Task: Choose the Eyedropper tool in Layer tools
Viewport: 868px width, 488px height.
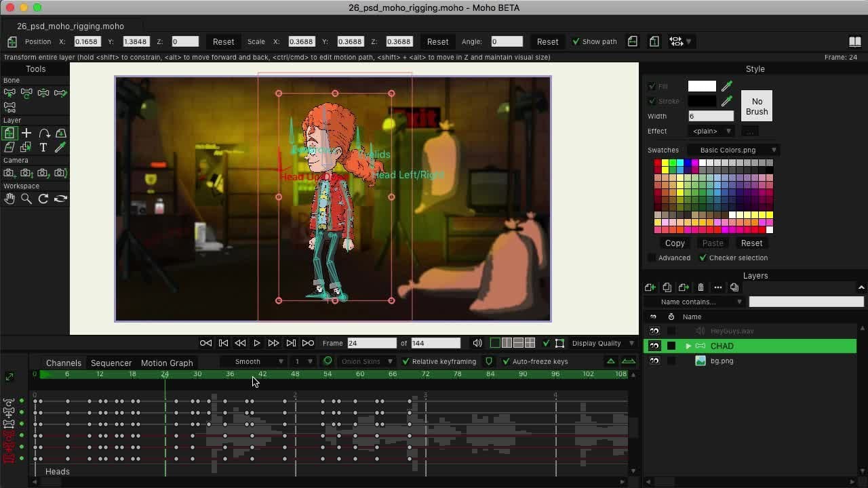Action: click(60, 147)
